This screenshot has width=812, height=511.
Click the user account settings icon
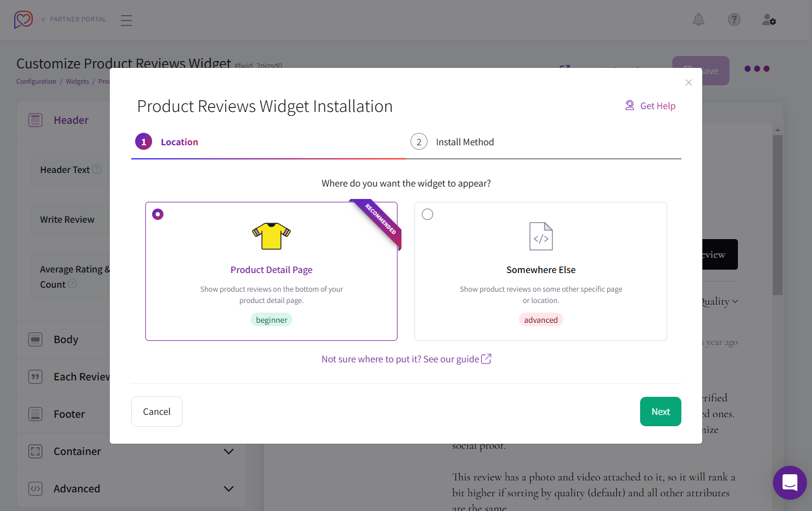tap(769, 20)
